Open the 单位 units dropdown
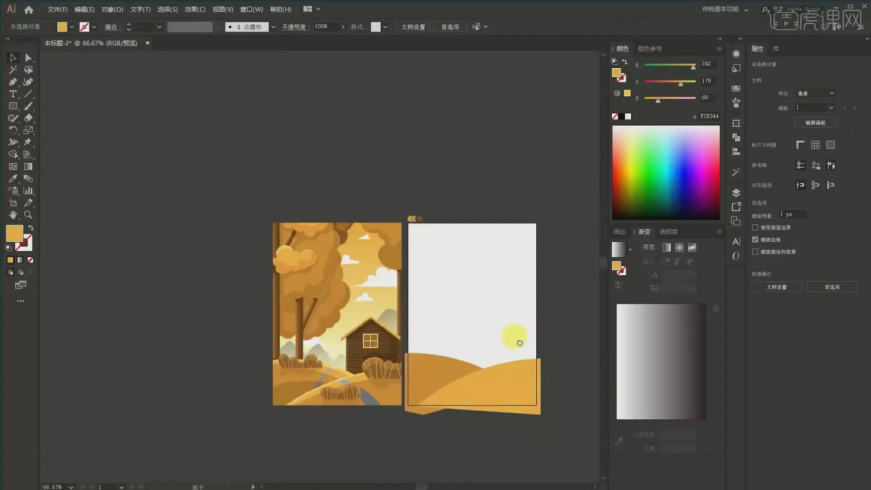Image resolution: width=871 pixels, height=490 pixels. tap(815, 93)
